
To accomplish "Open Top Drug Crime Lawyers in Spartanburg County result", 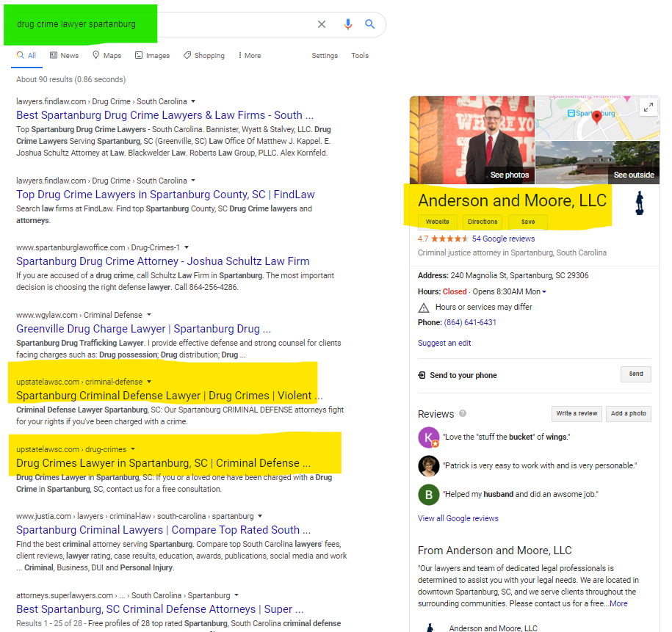I will pos(165,195).
